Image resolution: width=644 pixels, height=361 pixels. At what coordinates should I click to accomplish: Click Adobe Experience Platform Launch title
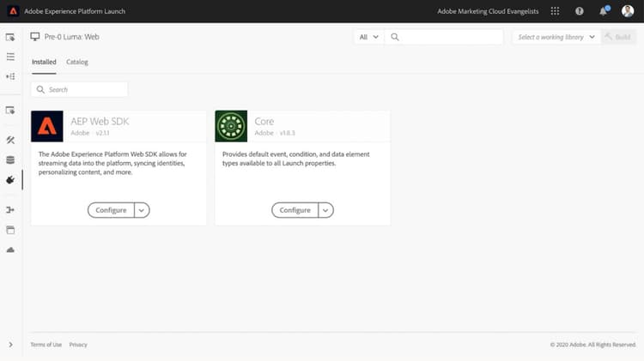75,11
